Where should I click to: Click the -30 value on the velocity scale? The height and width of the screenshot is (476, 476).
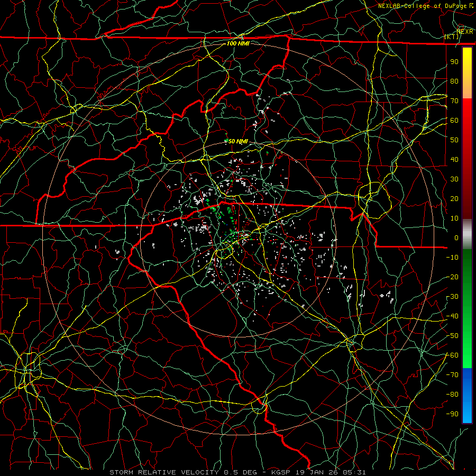(452, 297)
